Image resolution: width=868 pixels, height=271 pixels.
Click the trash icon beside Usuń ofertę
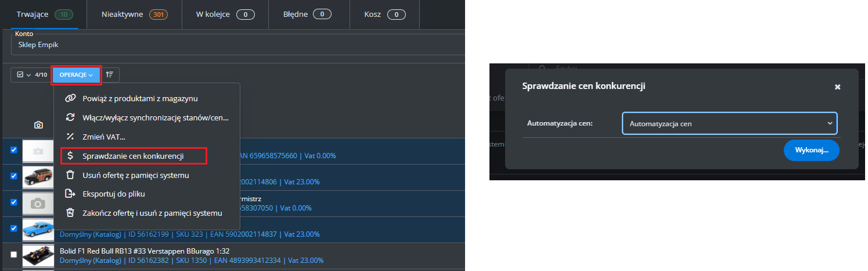coord(70,175)
